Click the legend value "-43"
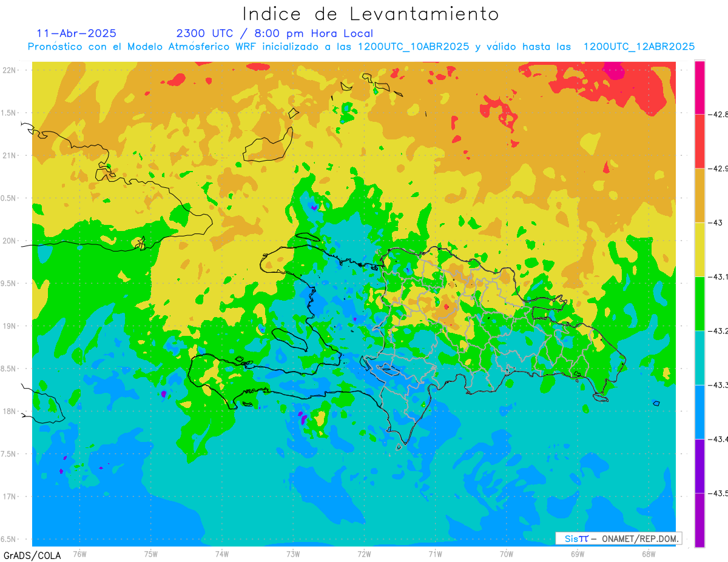728x562 pixels. click(x=716, y=222)
